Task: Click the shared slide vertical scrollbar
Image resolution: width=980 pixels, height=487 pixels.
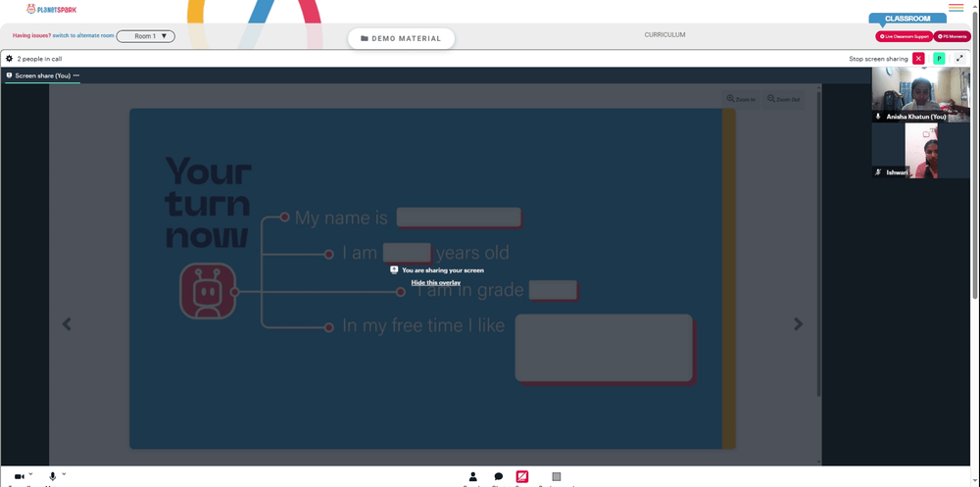Action: coord(818,244)
